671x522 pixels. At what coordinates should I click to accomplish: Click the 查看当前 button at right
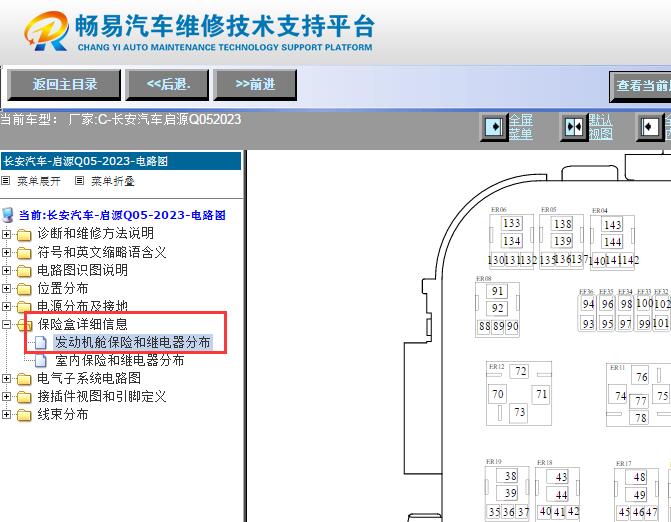641,86
